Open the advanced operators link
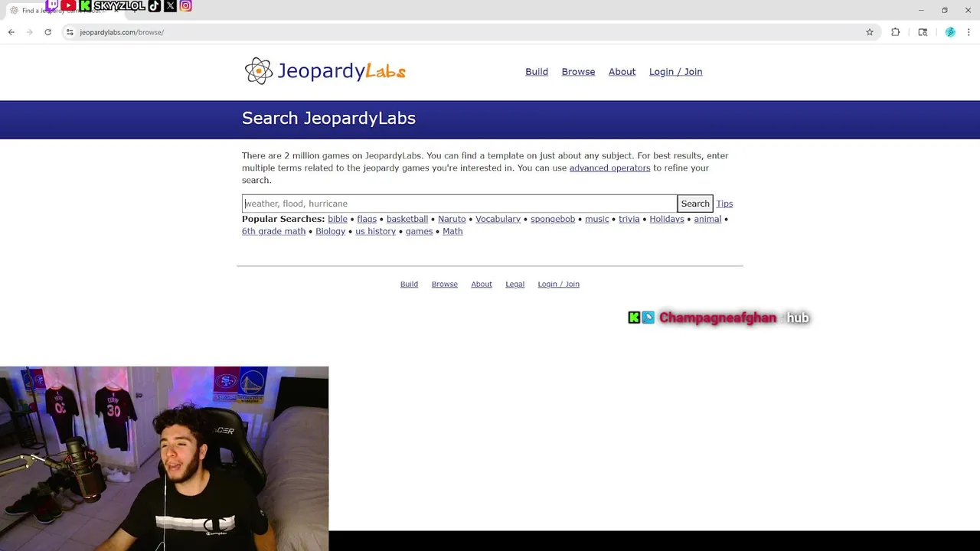This screenshot has width=980, height=551. click(609, 168)
